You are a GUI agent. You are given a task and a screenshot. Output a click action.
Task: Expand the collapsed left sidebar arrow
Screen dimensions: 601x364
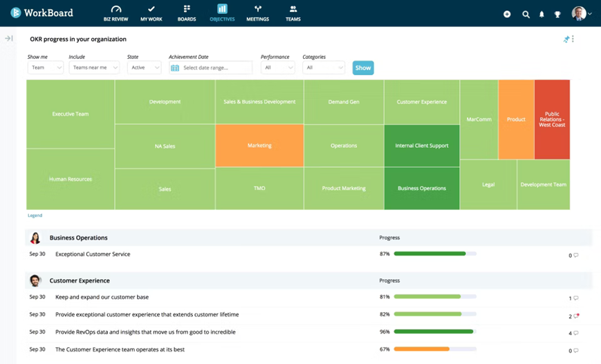pos(9,38)
